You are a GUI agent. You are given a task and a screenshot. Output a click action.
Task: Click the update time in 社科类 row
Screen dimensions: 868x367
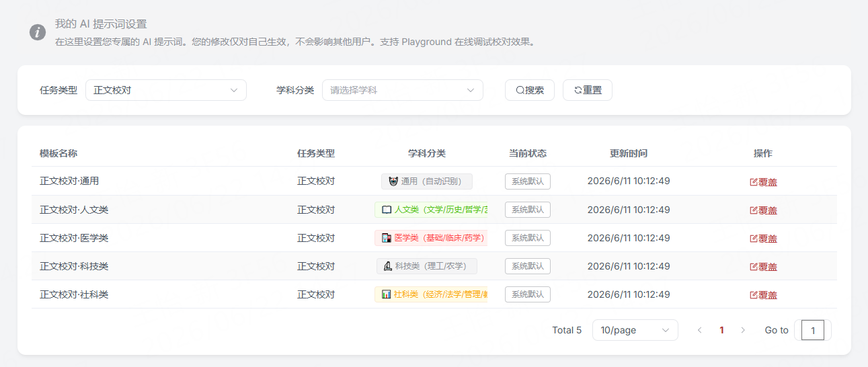(629, 294)
